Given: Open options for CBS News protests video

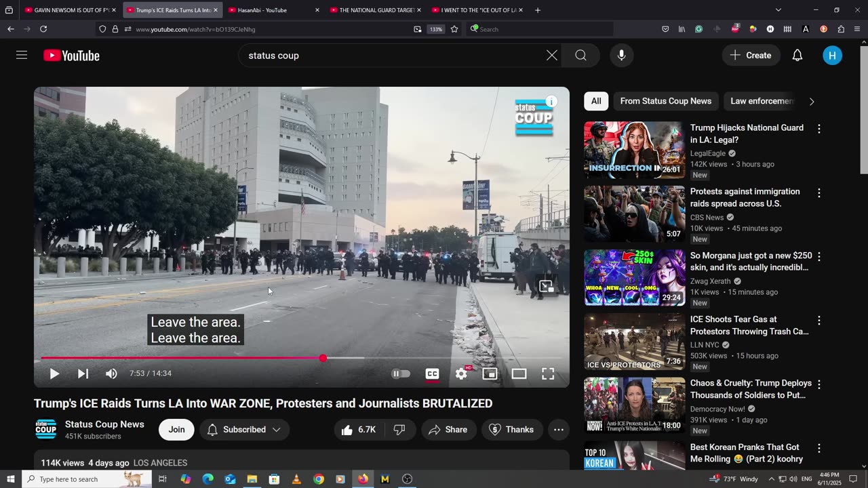Looking at the screenshot, I should click(819, 192).
